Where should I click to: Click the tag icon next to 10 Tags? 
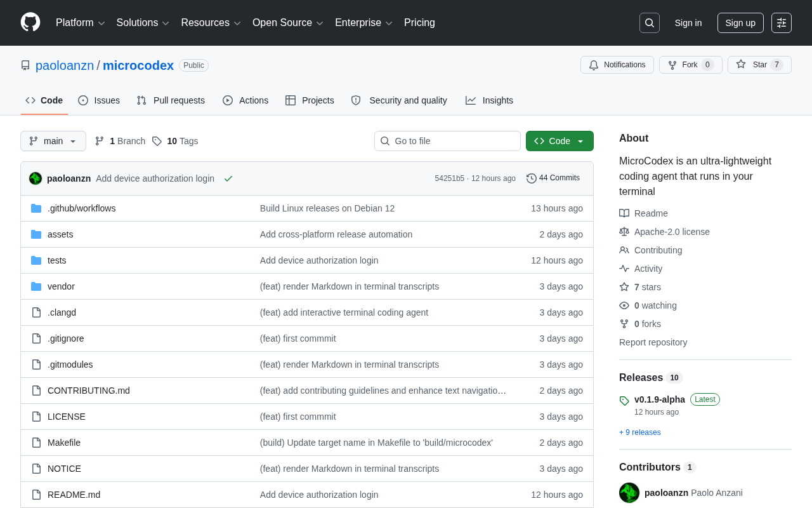(157, 141)
